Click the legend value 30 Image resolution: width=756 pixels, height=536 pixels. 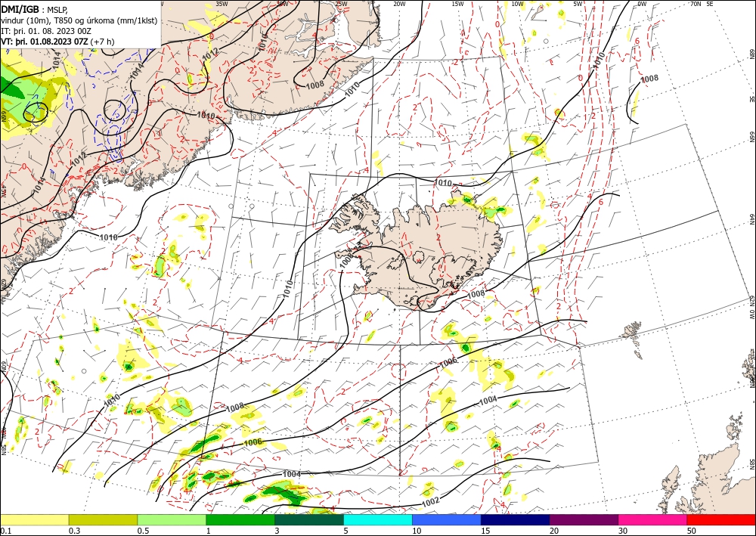point(623,531)
